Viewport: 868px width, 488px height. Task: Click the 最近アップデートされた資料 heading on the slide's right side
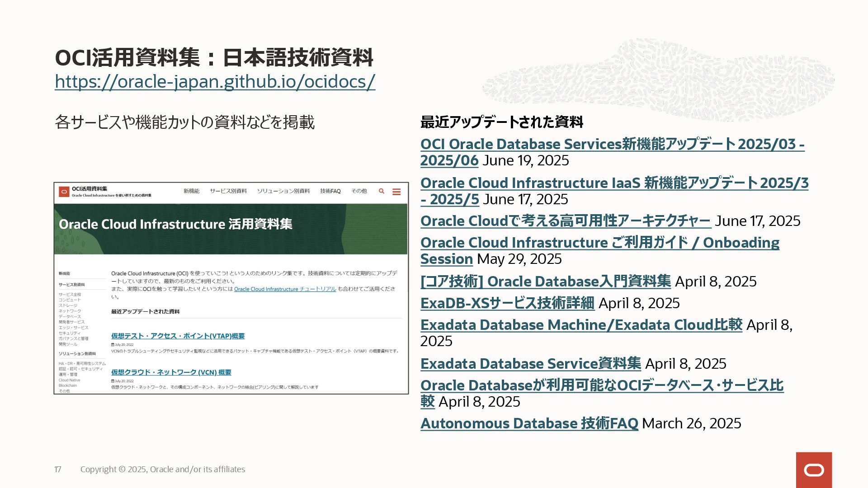(x=501, y=122)
